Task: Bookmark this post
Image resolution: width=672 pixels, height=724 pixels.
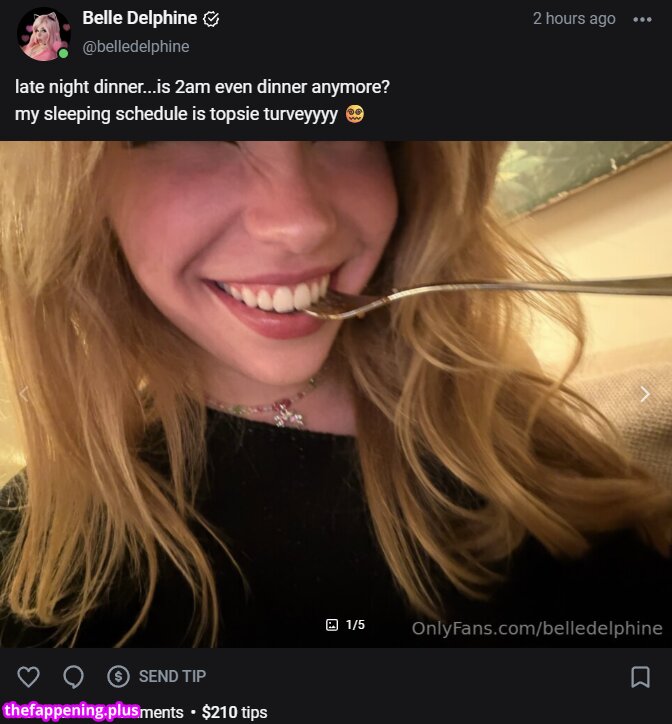Action: [x=641, y=677]
